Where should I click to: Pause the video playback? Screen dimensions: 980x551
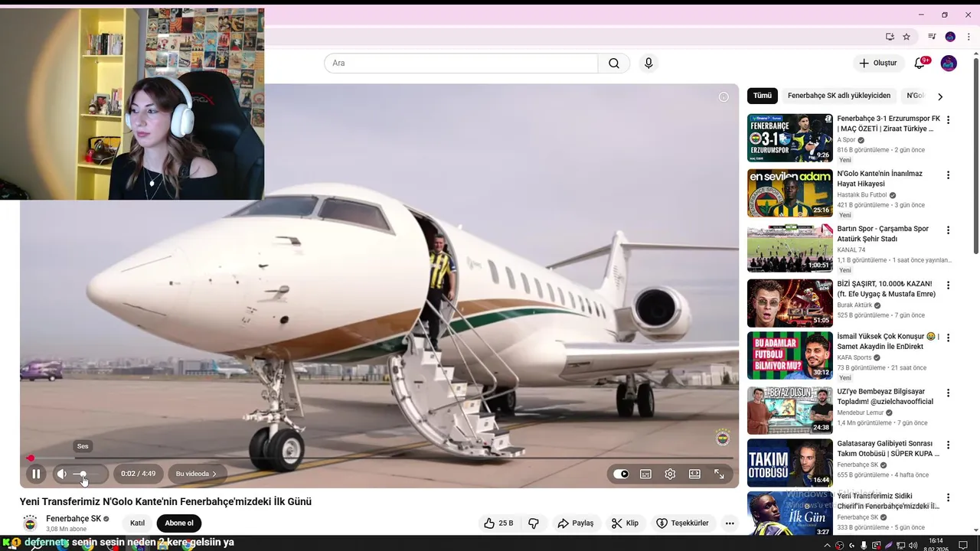coord(36,474)
